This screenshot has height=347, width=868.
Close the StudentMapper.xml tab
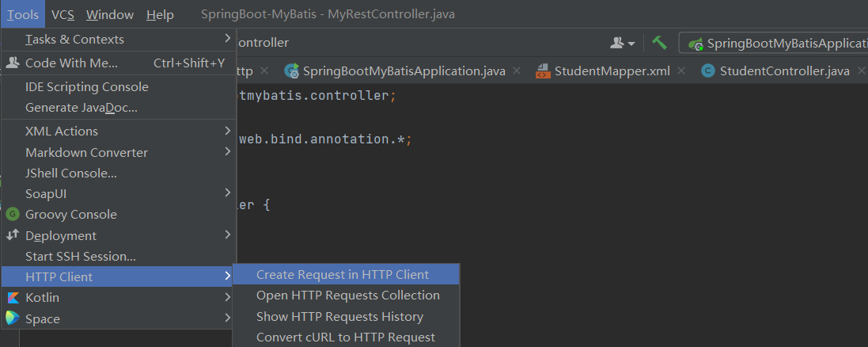[x=681, y=71]
